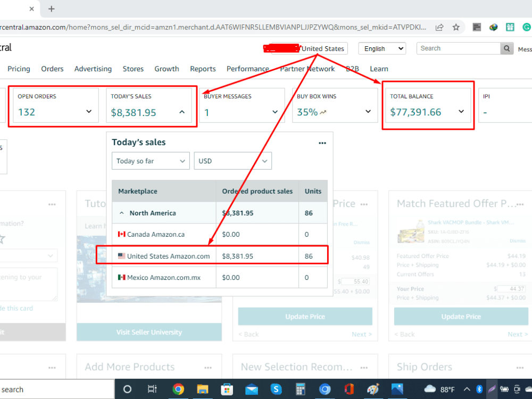Click the Shark VACMOP product thumbnail
Screen dimensions: 532x399
411,232
